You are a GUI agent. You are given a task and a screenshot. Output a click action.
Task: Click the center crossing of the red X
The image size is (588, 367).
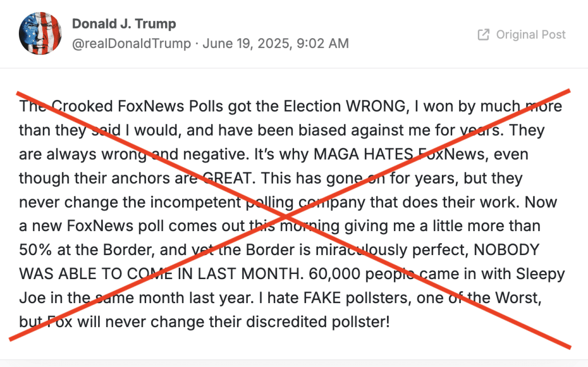coord(286,217)
